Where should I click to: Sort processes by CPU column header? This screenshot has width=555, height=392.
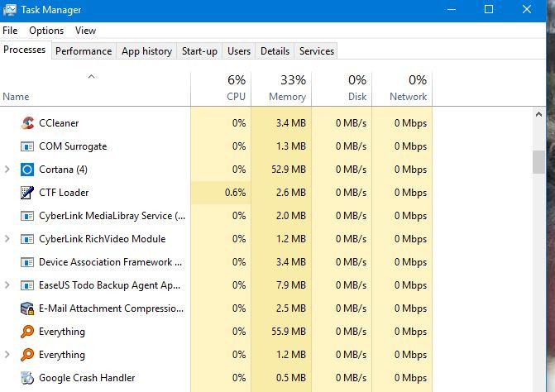[220, 88]
